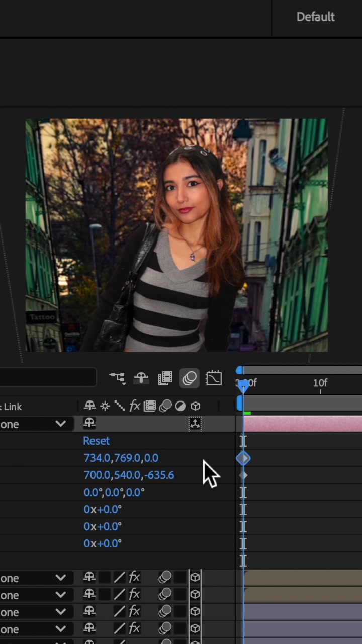
Task: Click the 10f mark on time ruler
Action: pos(320,383)
